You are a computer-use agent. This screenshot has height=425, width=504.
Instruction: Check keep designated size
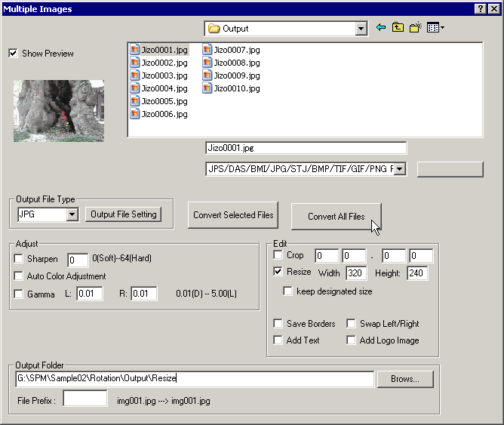tap(287, 291)
